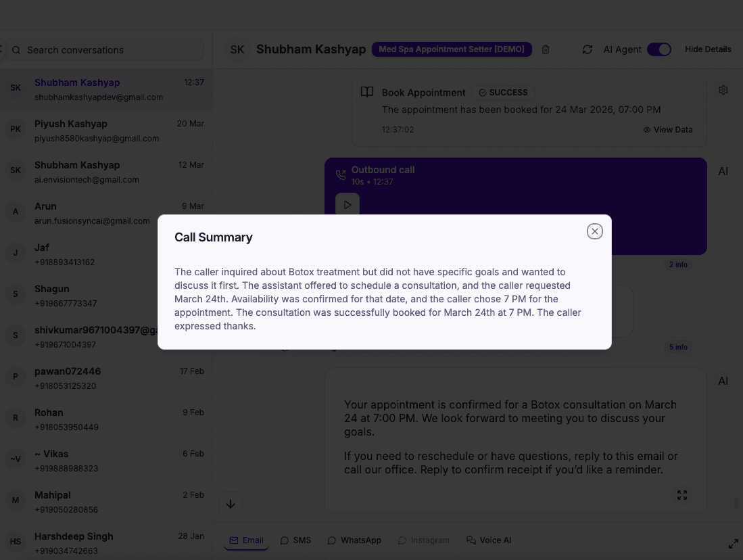Image resolution: width=743 pixels, height=560 pixels.
Task: Switch to the WhatsApp tab
Action: 354,540
